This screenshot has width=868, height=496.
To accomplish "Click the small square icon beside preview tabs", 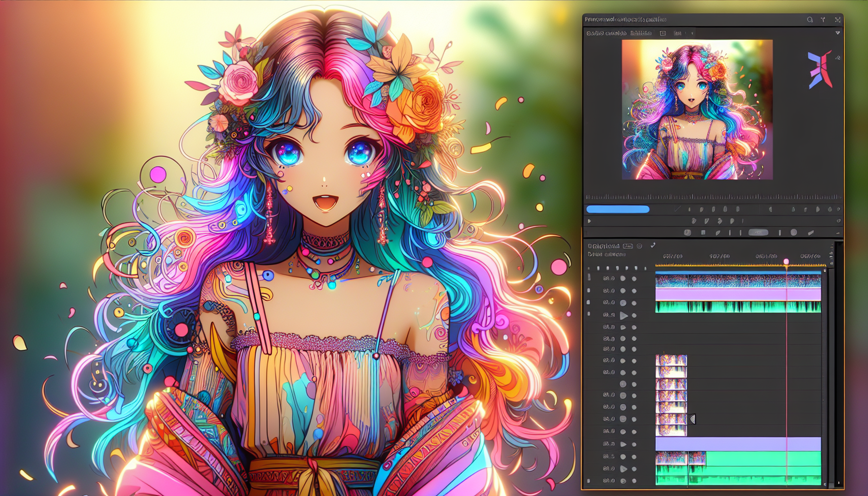I will pyautogui.click(x=663, y=33).
